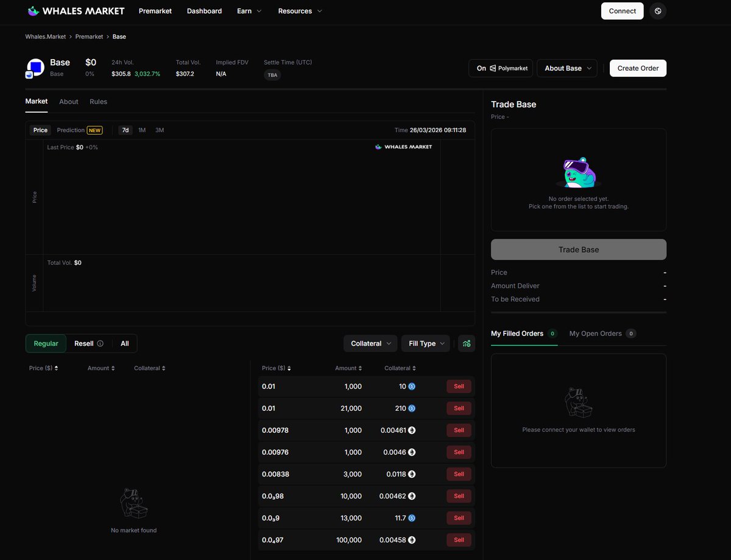The height and width of the screenshot is (560, 731).
Task: Select the All order filter
Action: point(124,343)
